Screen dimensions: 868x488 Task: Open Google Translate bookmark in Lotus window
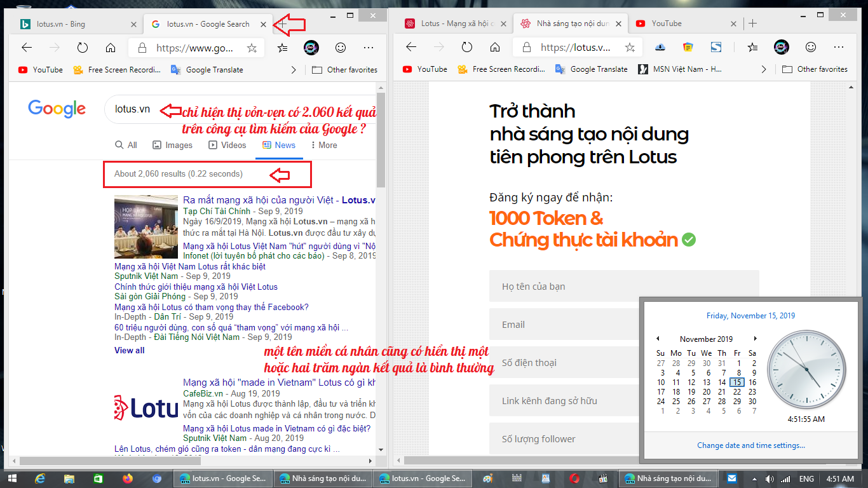click(x=591, y=69)
